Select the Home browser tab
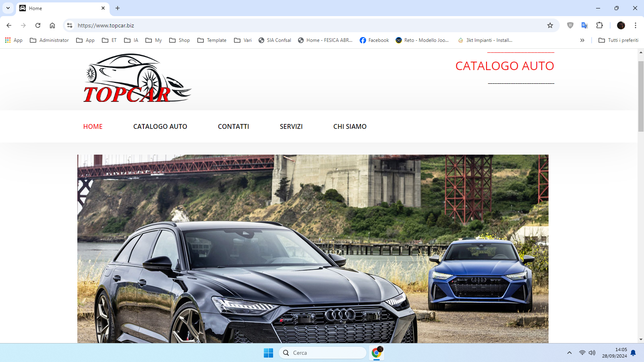Image resolution: width=644 pixels, height=362 pixels. click(62, 8)
